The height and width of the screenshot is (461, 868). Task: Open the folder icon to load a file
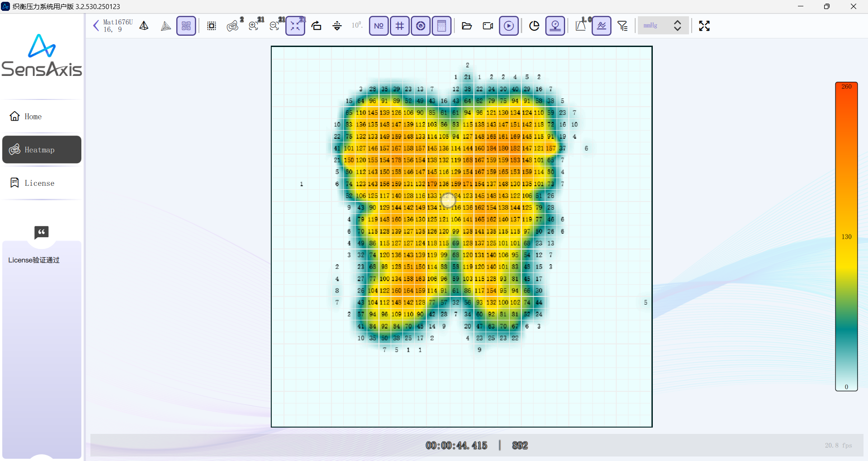point(467,26)
